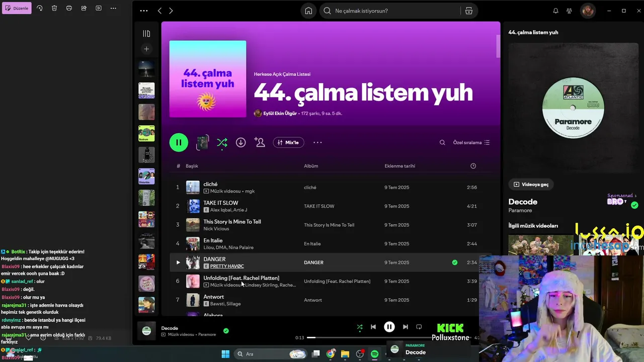Screen dimensions: 644x362
Task: Go back with Spotify's back arrow
Action: [x=159, y=11]
